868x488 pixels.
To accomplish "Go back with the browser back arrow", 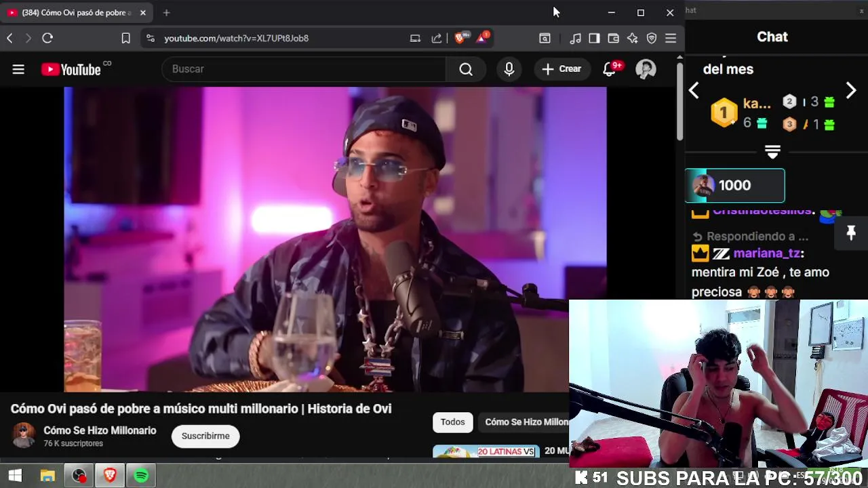I will click(9, 39).
